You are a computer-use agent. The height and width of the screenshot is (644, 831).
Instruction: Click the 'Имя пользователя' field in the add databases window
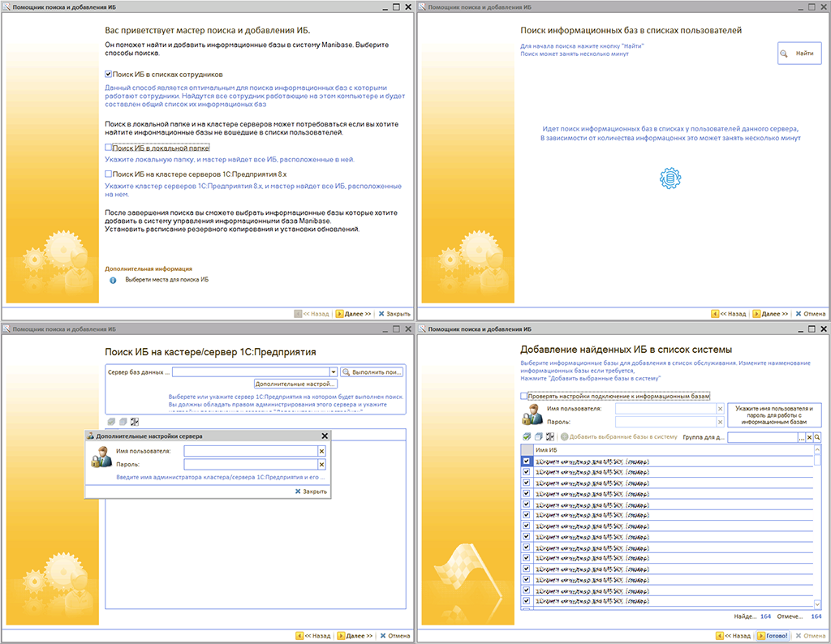point(665,409)
